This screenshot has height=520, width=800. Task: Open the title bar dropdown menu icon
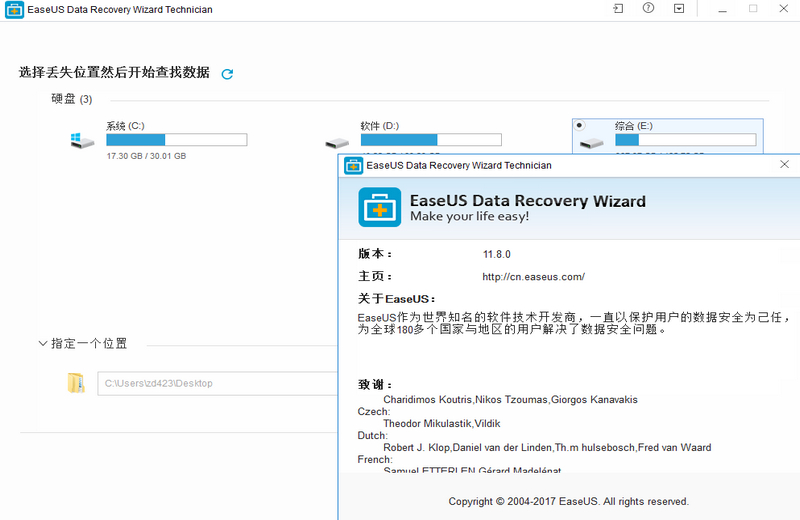tap(679, 9)
